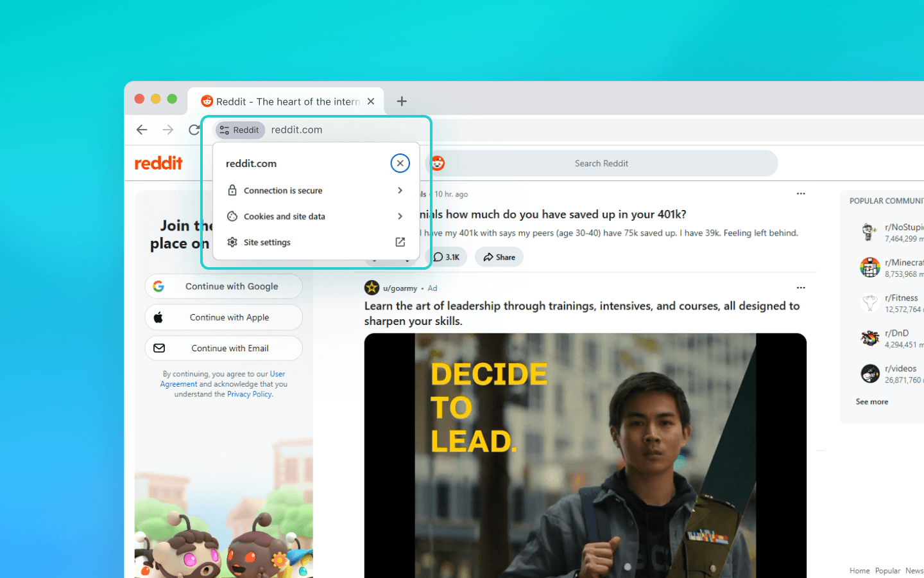Open the r/videos community link
Image resolution: width=924 pixels, height=578 pixels.
(901, 369)
